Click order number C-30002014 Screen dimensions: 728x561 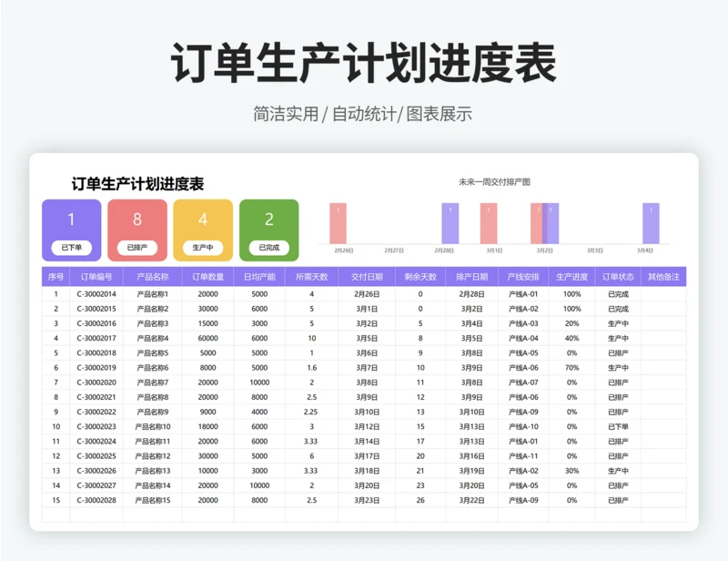click(96, 294)
